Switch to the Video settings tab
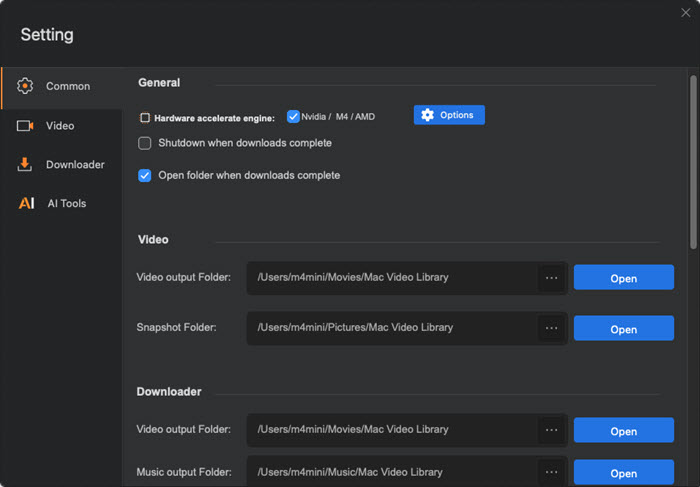700x487 pixels. point(62,126)
